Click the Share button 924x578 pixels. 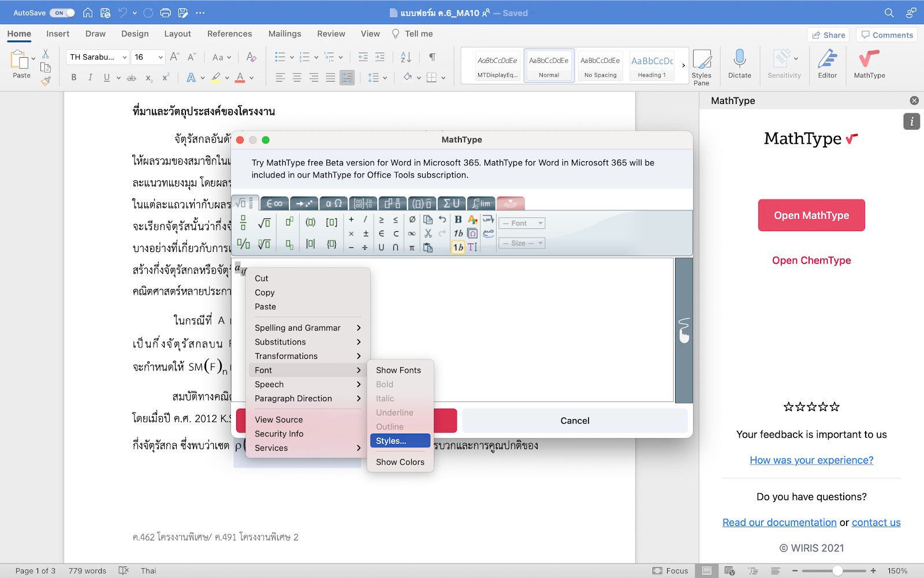click(x=828, y=35)
